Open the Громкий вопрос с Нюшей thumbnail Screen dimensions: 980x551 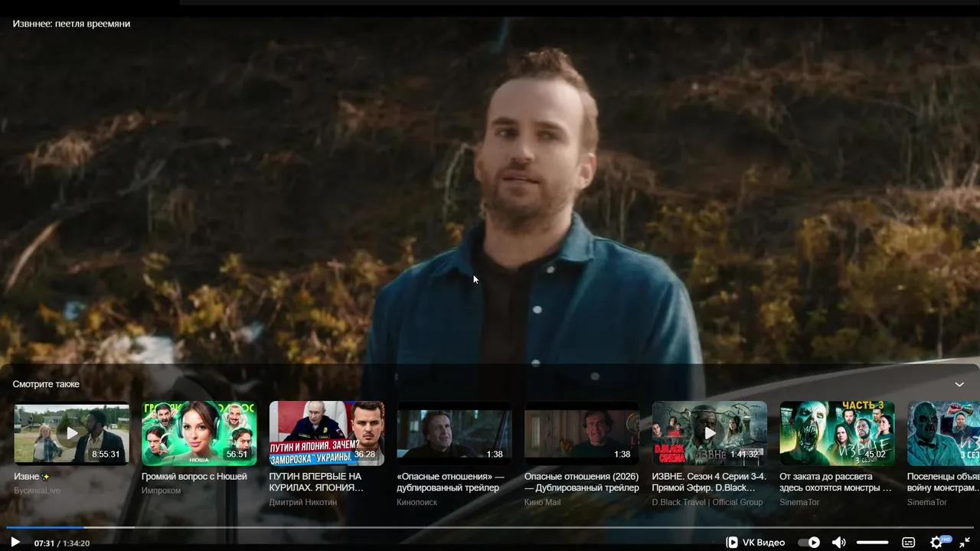click(x=199, y=434)
